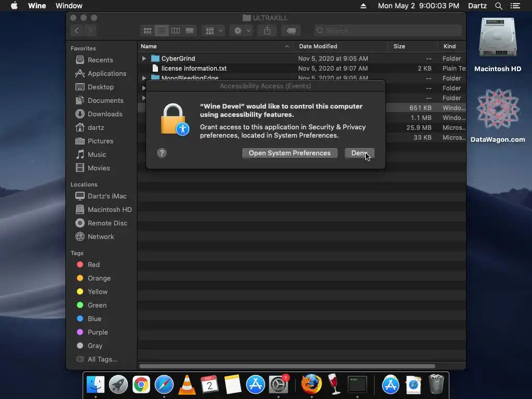Click Spotlight search icon in menu bar

coord(498,6)
